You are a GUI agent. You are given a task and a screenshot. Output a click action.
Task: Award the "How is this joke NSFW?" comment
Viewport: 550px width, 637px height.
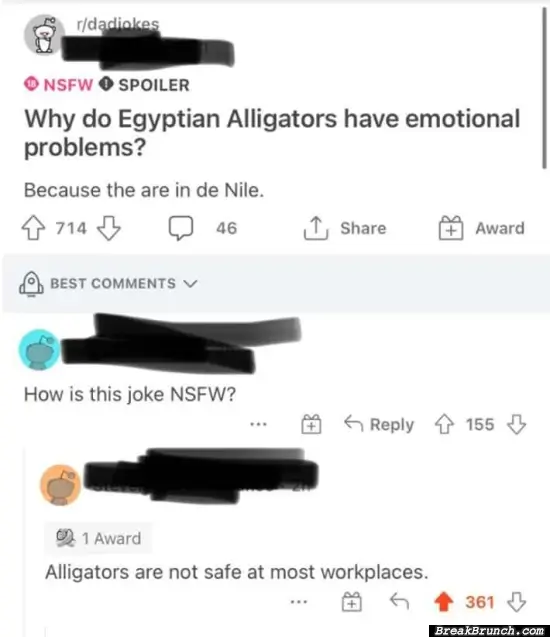311,424
